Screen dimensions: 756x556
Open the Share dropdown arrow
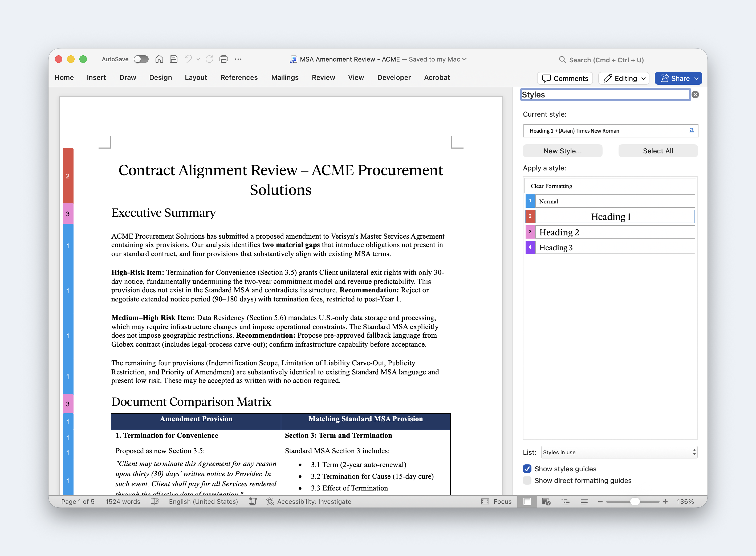(696, 78)
